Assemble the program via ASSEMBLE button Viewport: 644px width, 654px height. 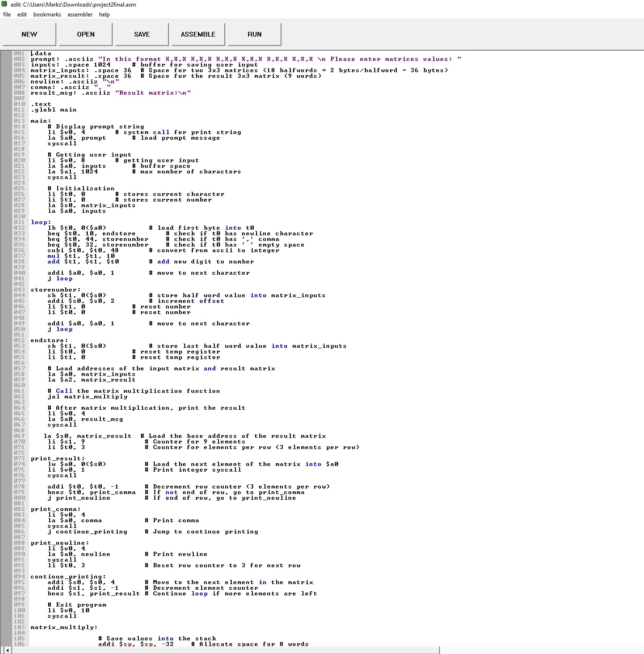point(198,34)
